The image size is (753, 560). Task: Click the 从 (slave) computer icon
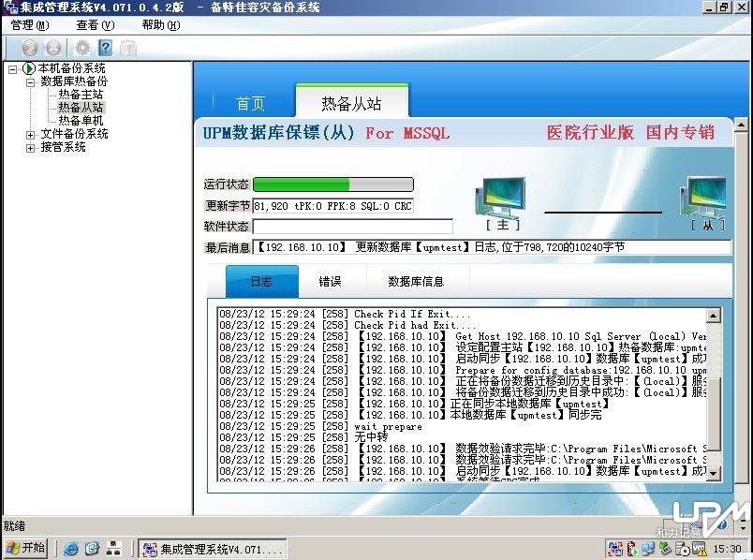pyautogui.click(x=703, y=197)
